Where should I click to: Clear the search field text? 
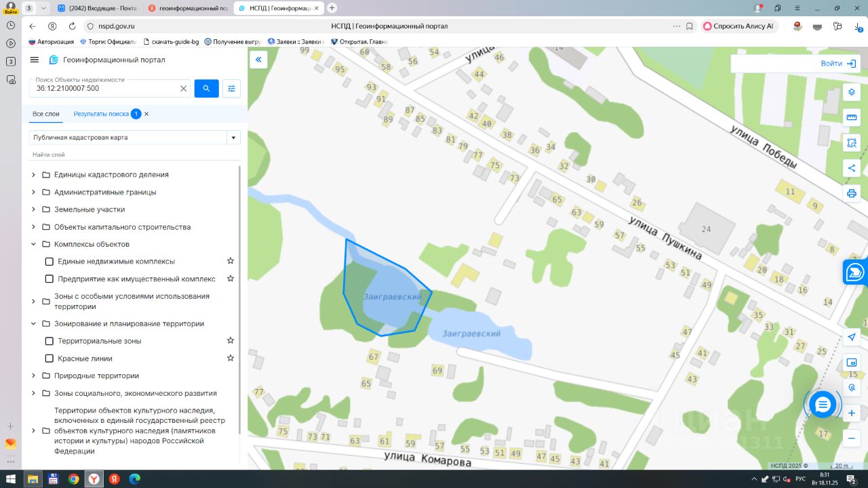click(183, 88)
